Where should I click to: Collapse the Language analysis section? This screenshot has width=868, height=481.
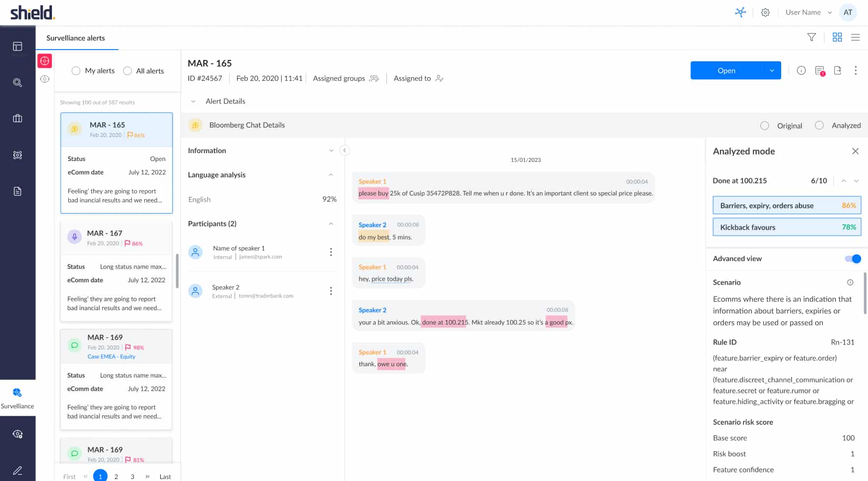331,175
